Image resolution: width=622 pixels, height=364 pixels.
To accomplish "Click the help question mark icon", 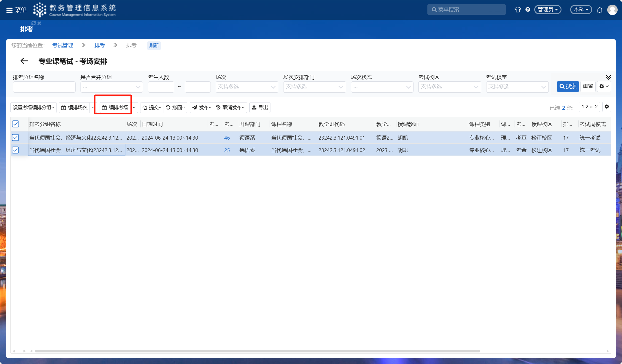I will (x=528, y=10).
